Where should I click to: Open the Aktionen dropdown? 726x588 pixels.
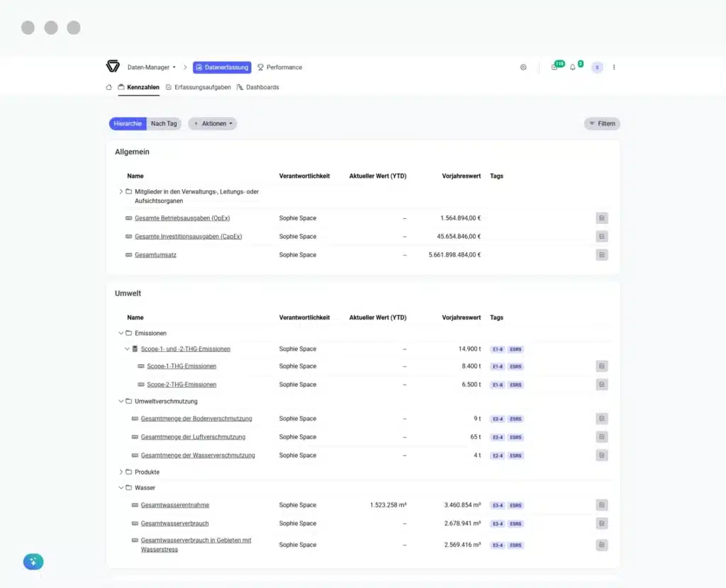pos(213,123)
